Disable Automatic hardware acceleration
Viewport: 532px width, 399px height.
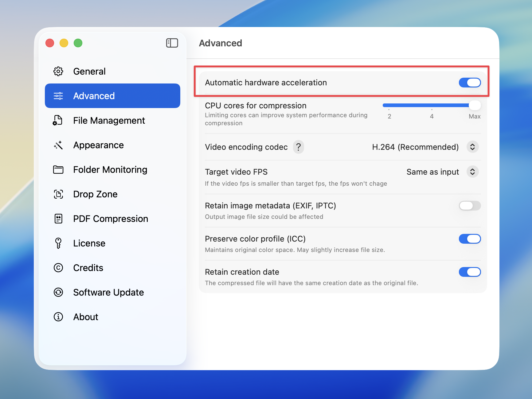[x=470, y=82]
